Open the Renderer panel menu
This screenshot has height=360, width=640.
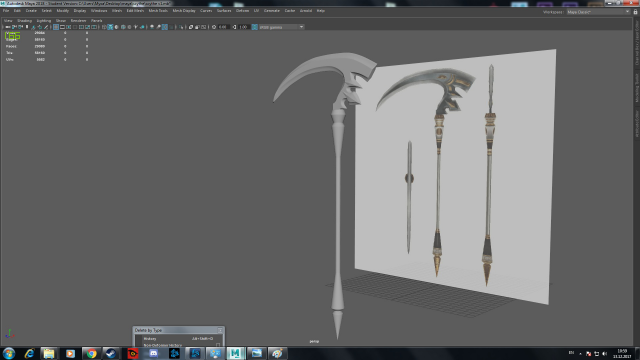[x=78, y=20]
